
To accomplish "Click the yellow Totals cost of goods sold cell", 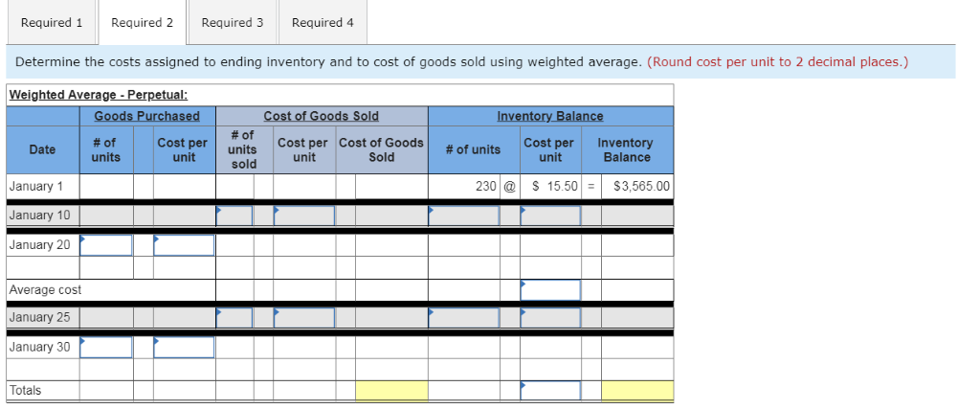I will [391, 390].
